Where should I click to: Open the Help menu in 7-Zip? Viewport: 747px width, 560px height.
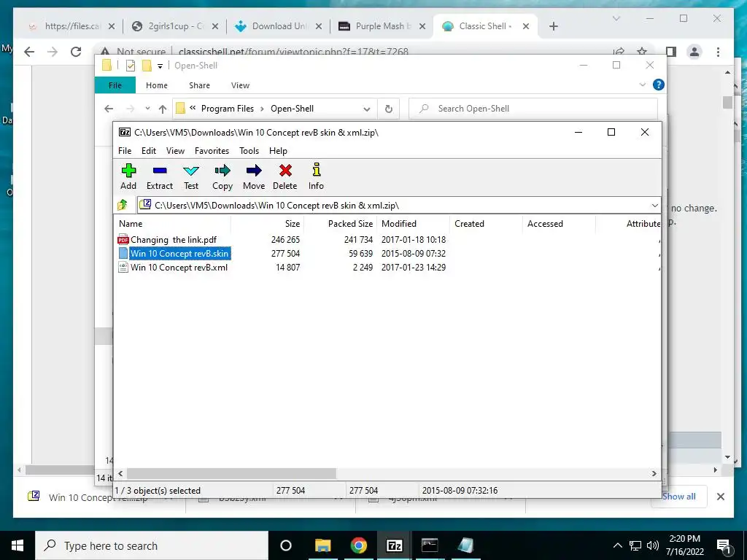pos(278,151)
